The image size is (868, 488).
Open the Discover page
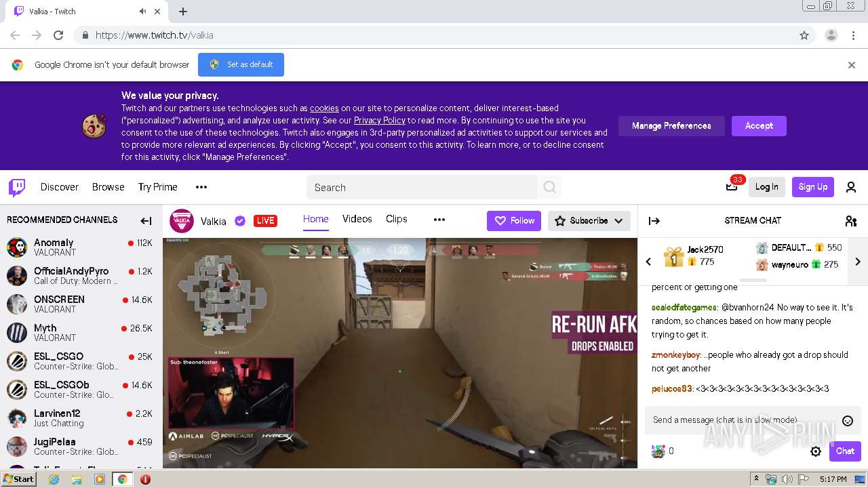pos(60,187)
